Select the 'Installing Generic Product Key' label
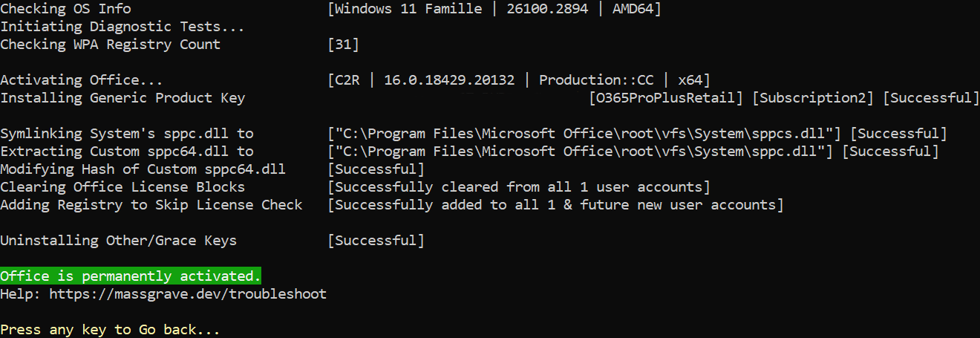The height and width of the screenshot is (338, 980). pyautogui.click(x=122, y=98)
